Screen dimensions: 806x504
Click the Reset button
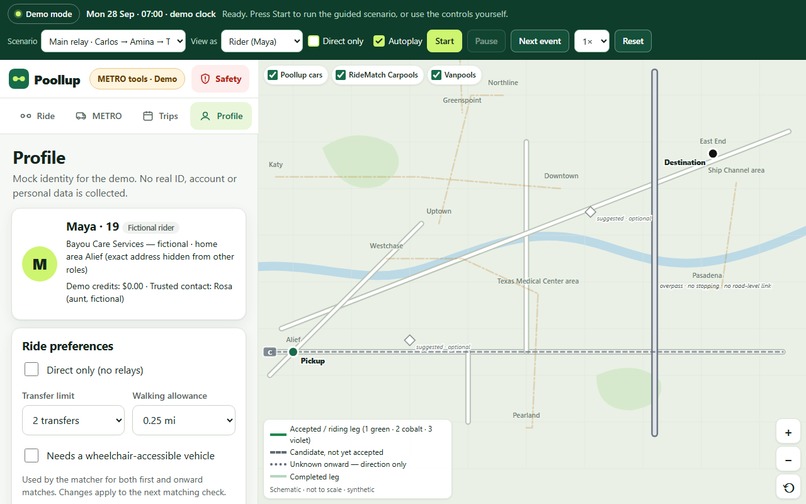coord(633,41)
